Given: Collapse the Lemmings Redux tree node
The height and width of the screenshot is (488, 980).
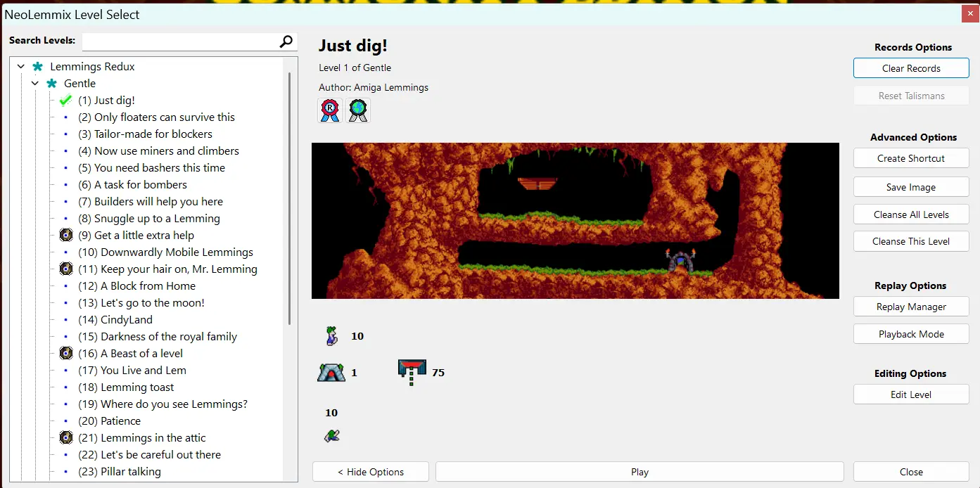Looking at the screenshot, I should 21,67.
